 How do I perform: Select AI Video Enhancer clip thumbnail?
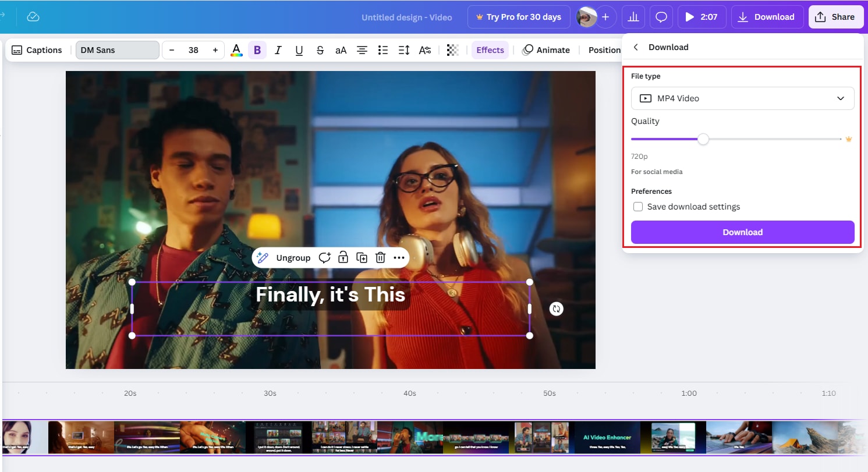tap(607, 438)
